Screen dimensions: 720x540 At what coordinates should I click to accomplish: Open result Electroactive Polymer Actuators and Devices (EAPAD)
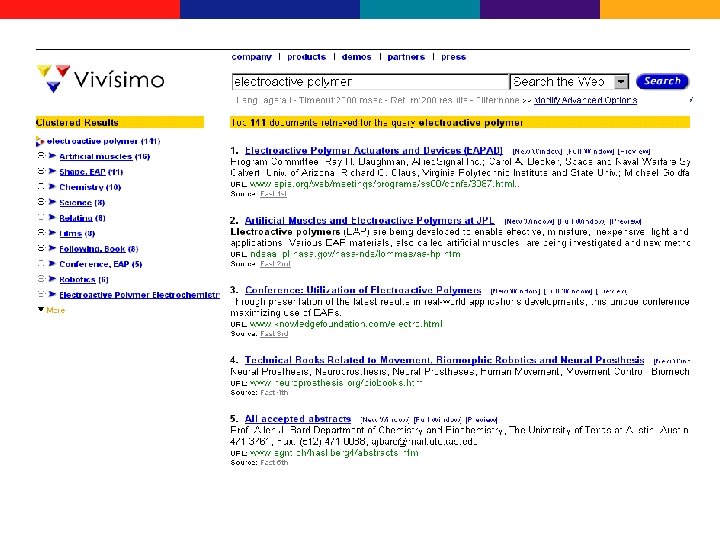(374, 151)
